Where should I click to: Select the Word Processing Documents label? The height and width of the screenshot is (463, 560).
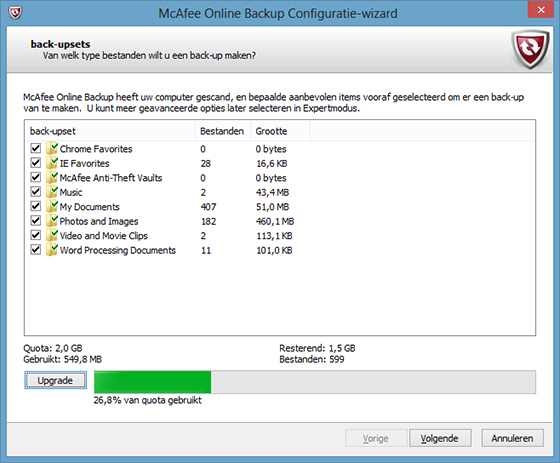coord(118,250)
